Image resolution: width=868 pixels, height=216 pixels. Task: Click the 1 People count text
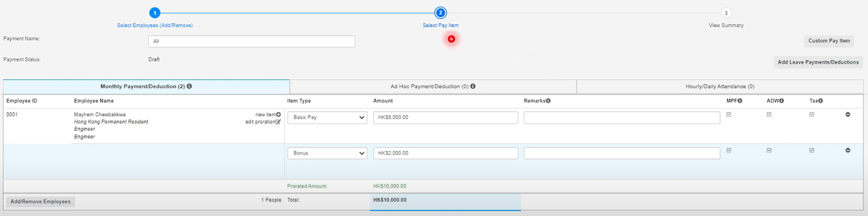click(x=271, y=200)
